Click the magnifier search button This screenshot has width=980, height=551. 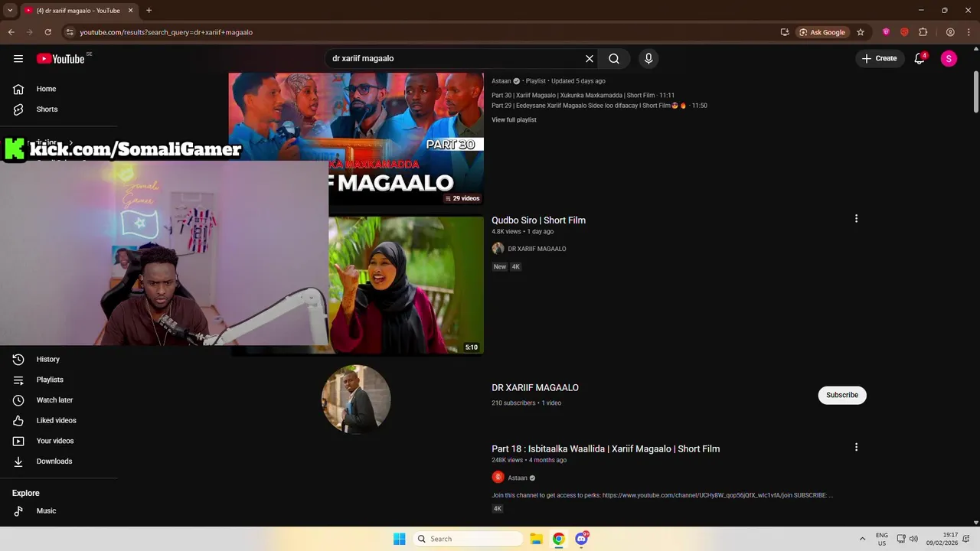pyautogui.click(x=614, y=58)
